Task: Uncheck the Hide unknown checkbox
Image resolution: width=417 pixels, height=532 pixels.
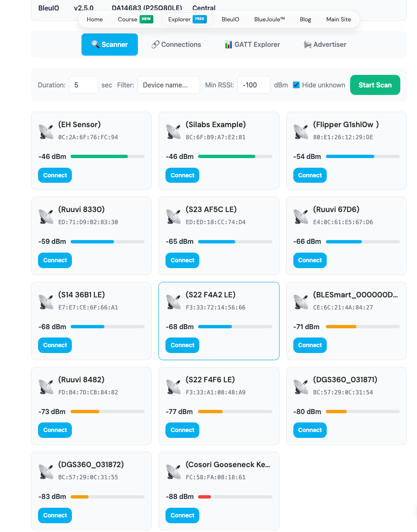Action: [296, 85]
